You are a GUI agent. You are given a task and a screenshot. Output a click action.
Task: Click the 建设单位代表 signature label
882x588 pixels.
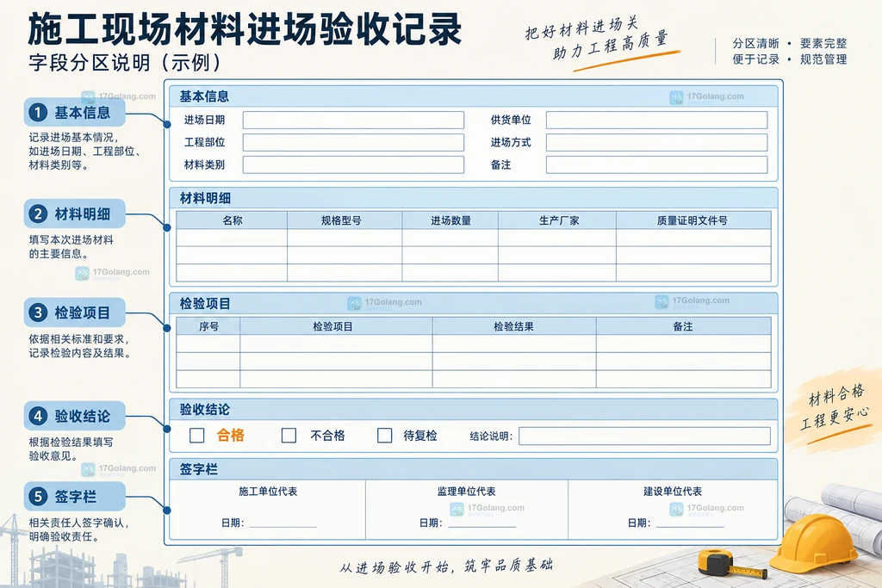click(673, 492)
